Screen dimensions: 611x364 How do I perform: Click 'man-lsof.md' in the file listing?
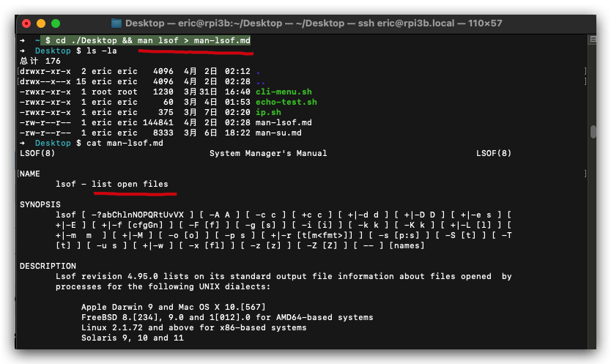[284, 122]
